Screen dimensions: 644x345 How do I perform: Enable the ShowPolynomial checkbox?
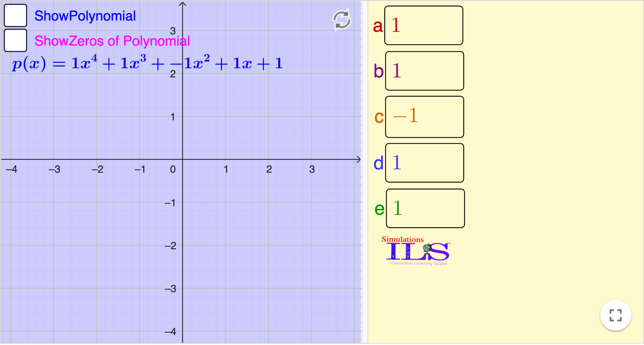[x=15, y=15]
